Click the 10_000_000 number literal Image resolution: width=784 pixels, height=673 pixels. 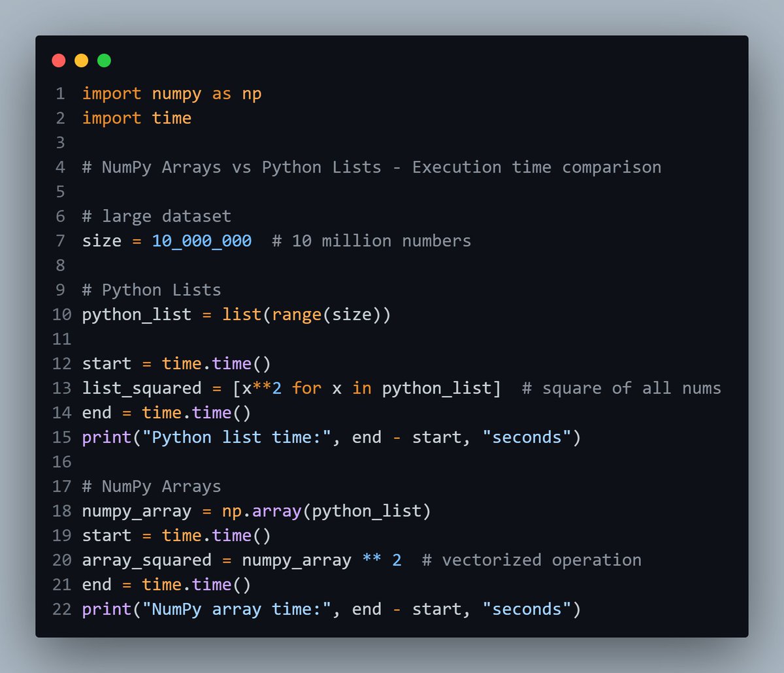[x=201, y=240]
